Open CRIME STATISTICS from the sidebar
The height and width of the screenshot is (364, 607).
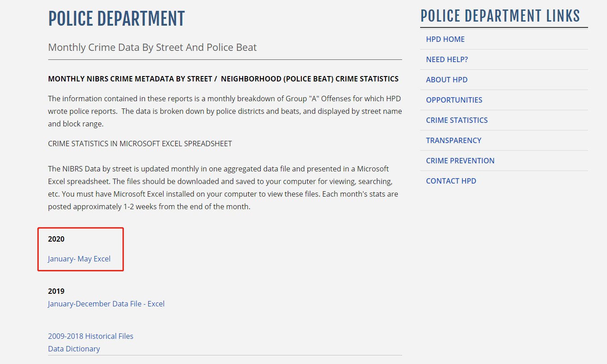457,120
